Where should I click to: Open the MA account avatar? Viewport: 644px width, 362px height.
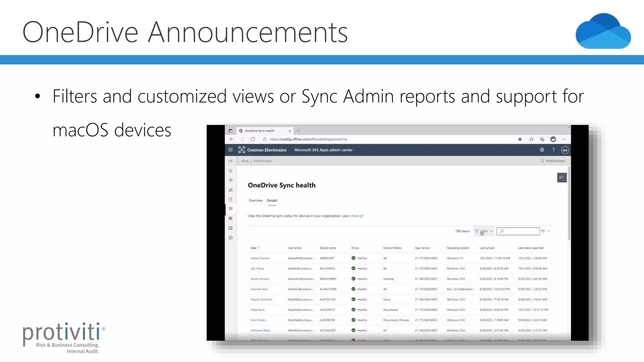pyautogui.click(x=565, y=150)
